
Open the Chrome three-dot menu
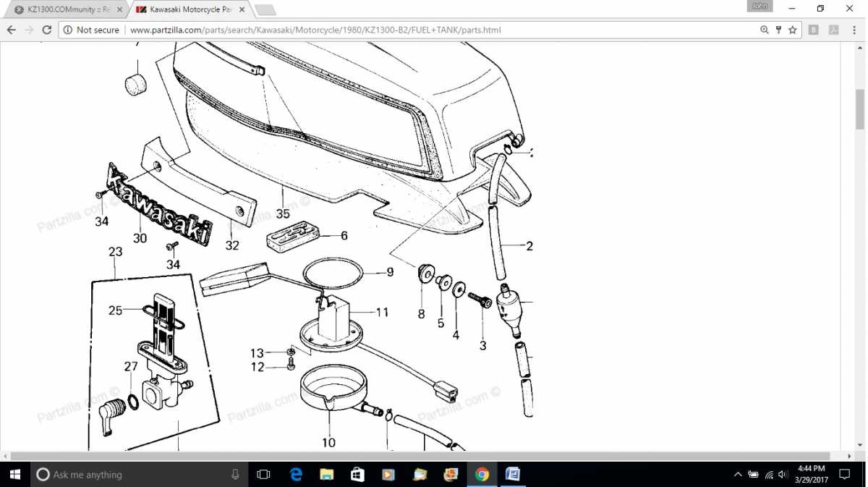pos(854,30)
